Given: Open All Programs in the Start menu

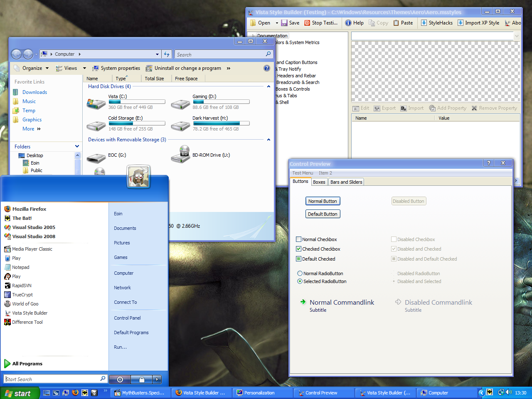Looking at the screenshot, I should [x=24, y=364].
